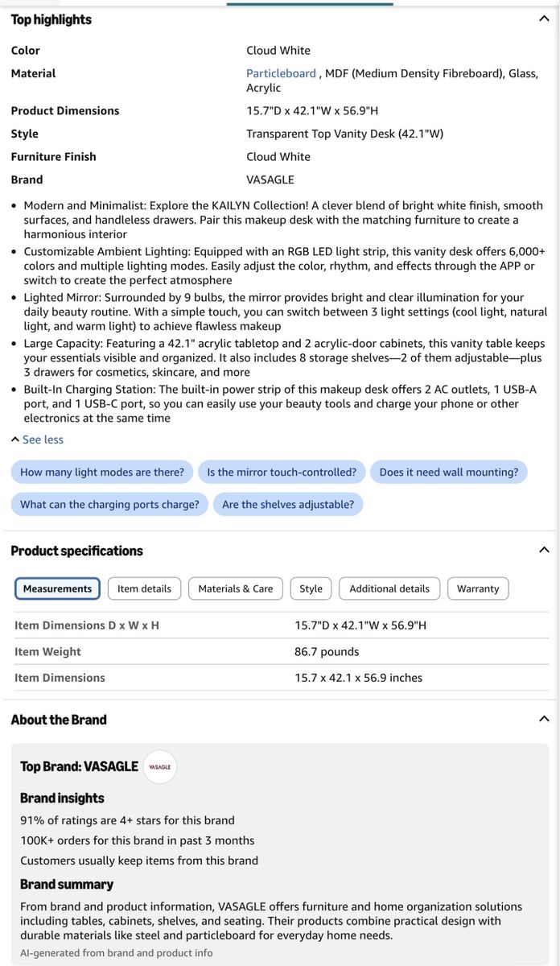The width and height of the screenshot is (560, 966).
Task: Open the Particleboard material link
Action: point(281,73)
